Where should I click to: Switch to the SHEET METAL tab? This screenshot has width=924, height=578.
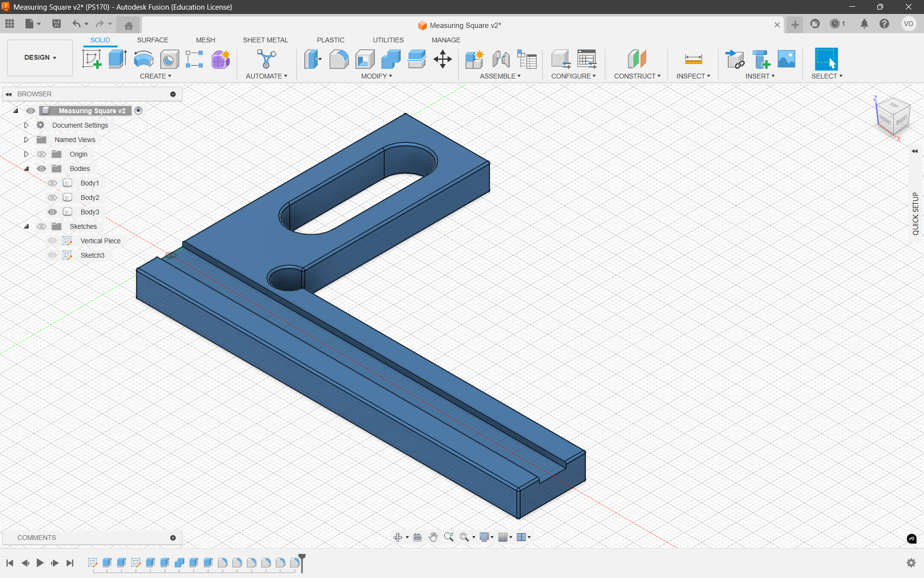[x=265, y=40]
